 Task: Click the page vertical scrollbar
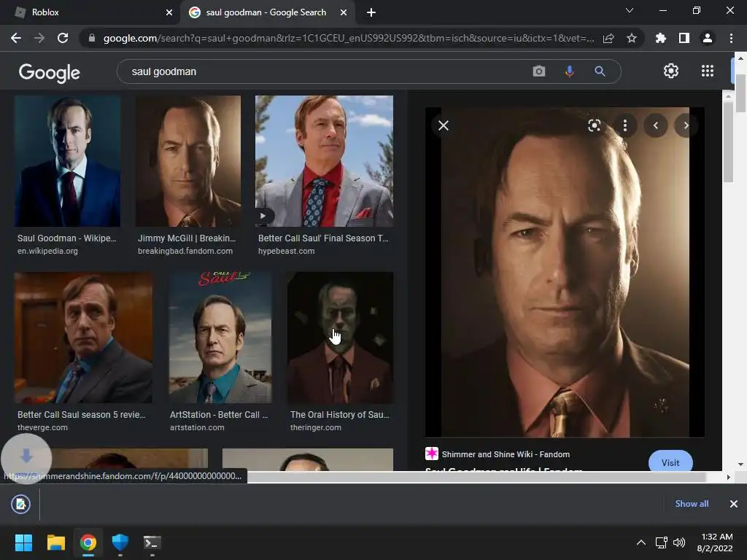tap(740, 93)
